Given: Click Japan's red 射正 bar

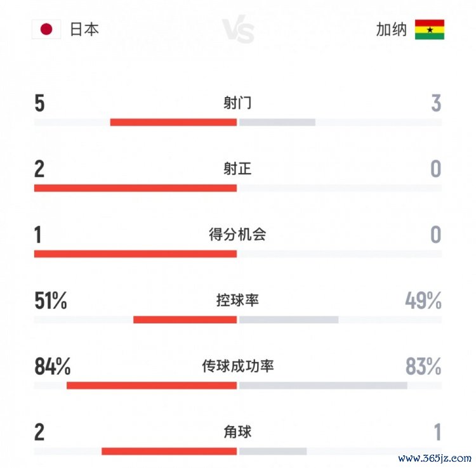Looking at the screenshot, I should (x=135, y=188).
